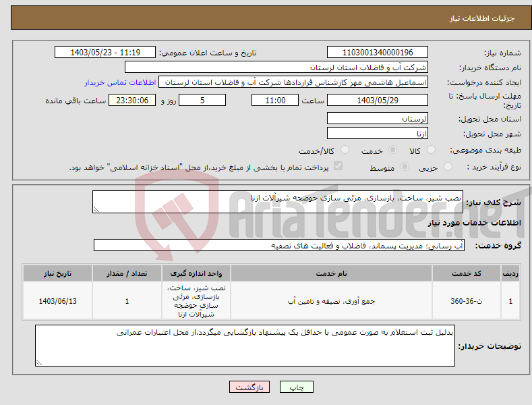This screenshot has height=405, width=532.
Task: Click the deadline date field 1403/05/29
Action: click(378, 100)
